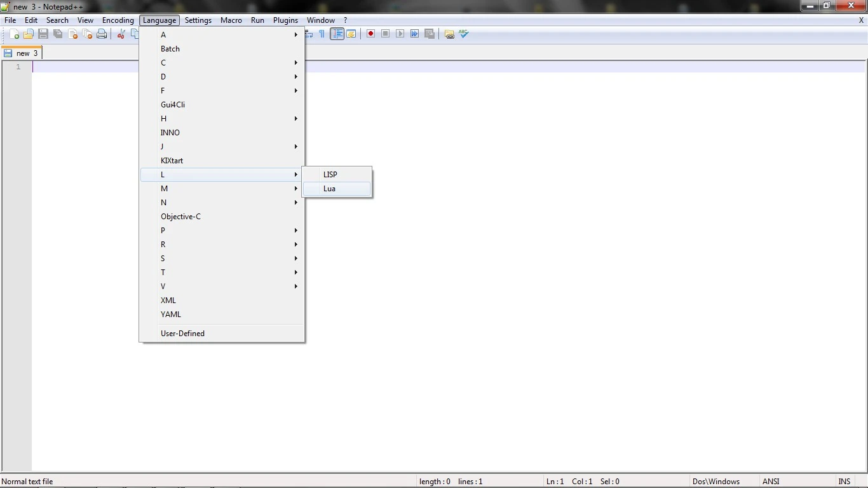Click the Save All toolbar icon

click(x=58, y=34)
